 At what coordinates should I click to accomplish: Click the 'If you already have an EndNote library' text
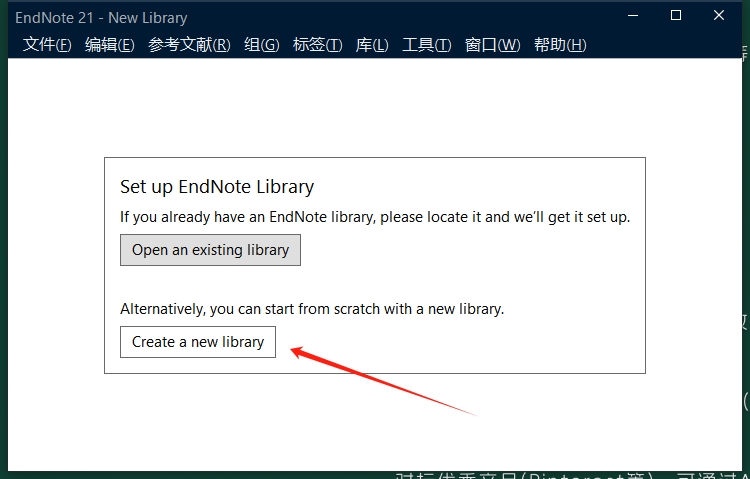375,217
